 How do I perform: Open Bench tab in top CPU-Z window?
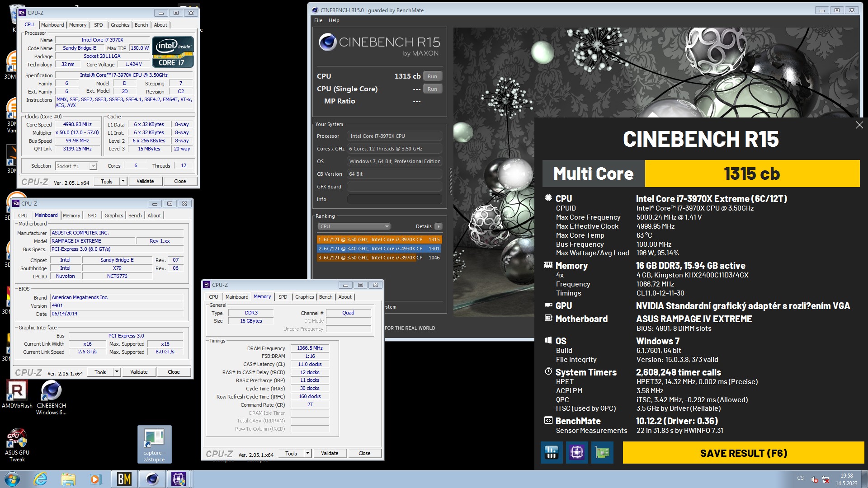tap(141, 25)
